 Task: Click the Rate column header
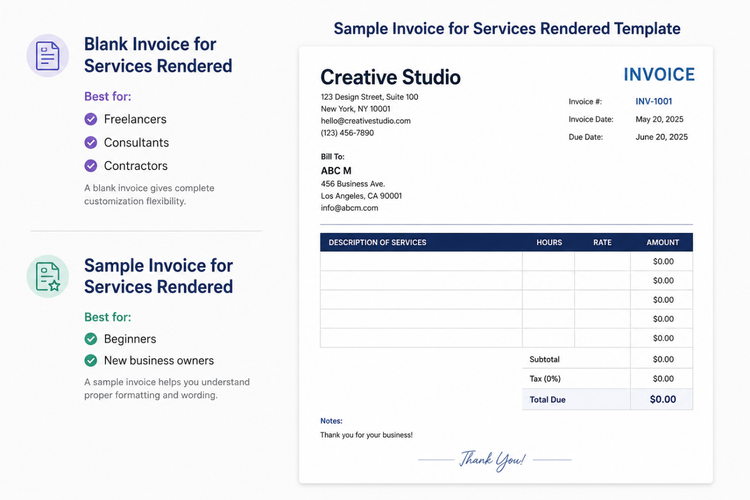click(603, 243)
